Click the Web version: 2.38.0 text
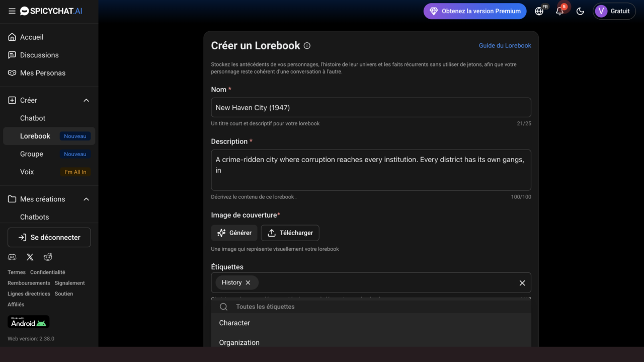Viewport: 644px width, 362px height. point(31,339)
